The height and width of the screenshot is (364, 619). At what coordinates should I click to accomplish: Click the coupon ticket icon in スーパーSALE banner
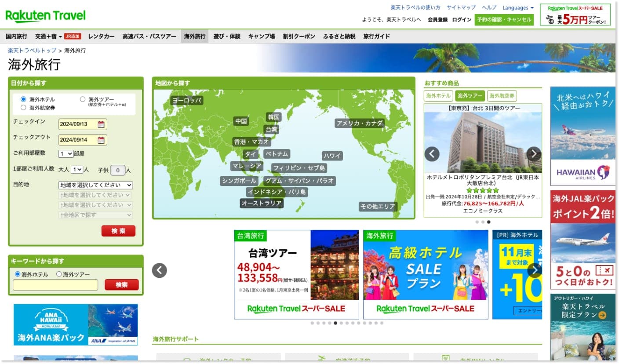(550, 19)
